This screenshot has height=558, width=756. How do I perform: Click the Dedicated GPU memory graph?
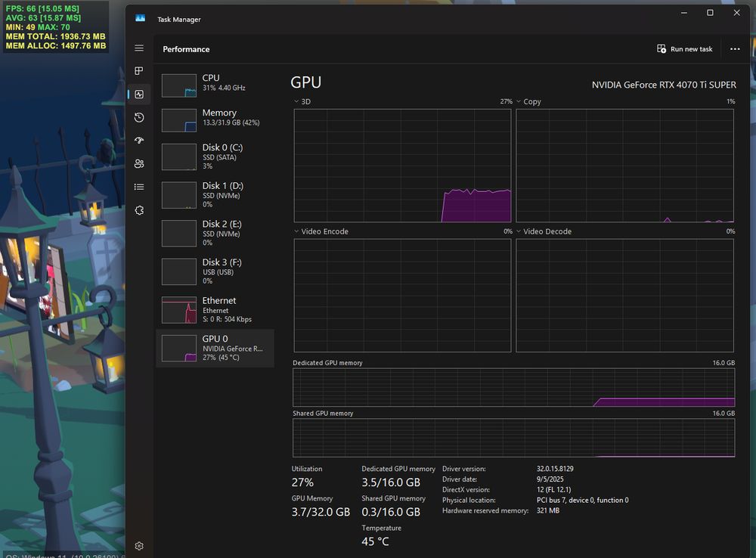[513, 387]
